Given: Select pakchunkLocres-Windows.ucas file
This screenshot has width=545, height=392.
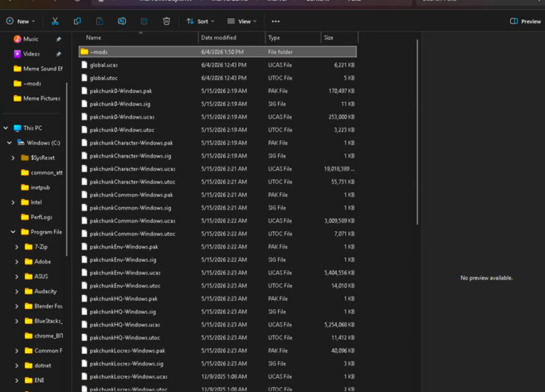Looking at the screenshot, I should click(218, 376).
